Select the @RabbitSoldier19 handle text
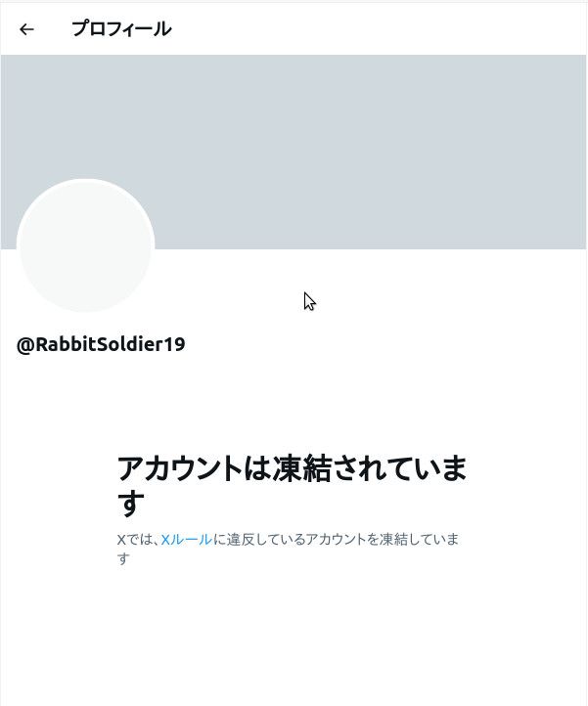588x706 pixels. point(101,344)
